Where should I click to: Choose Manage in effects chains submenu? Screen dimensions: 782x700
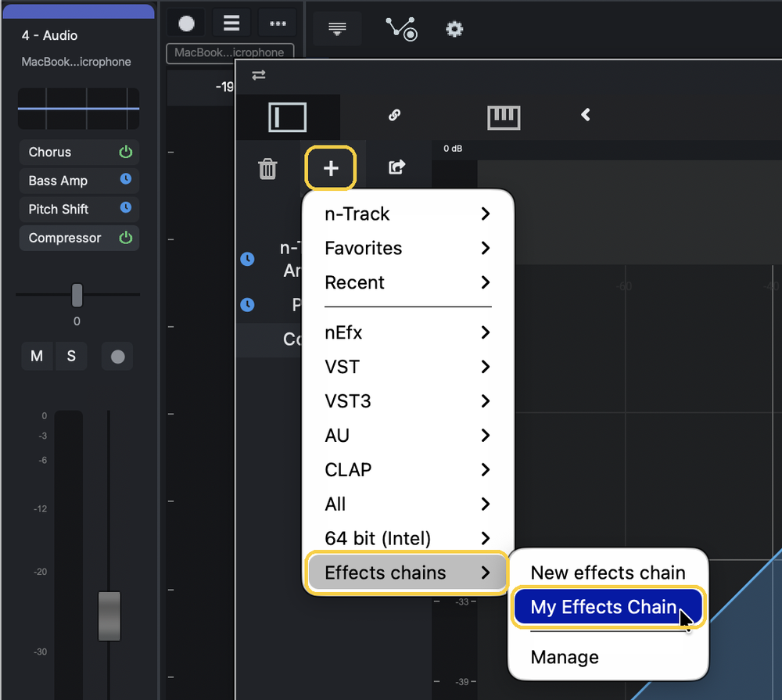pos(608,657)
